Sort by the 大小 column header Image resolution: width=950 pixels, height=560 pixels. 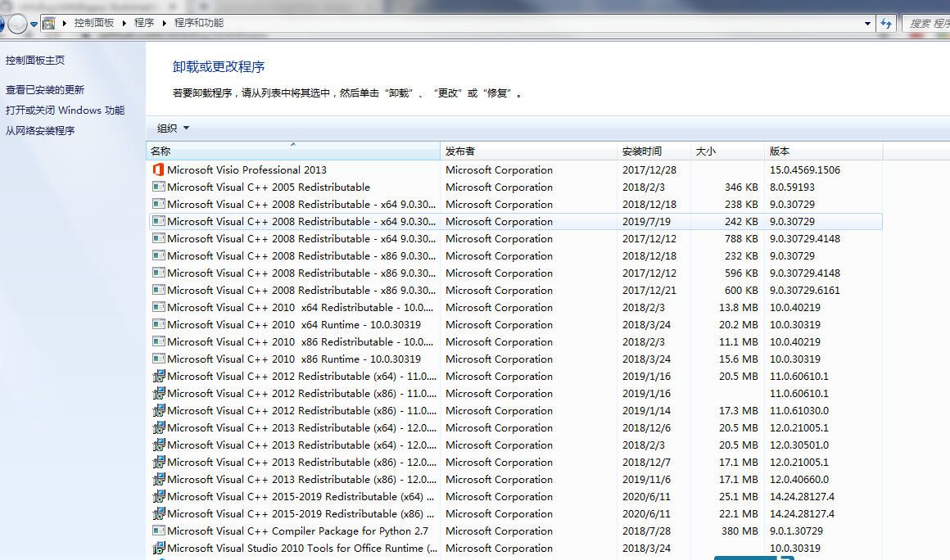(x=727, y=151)
